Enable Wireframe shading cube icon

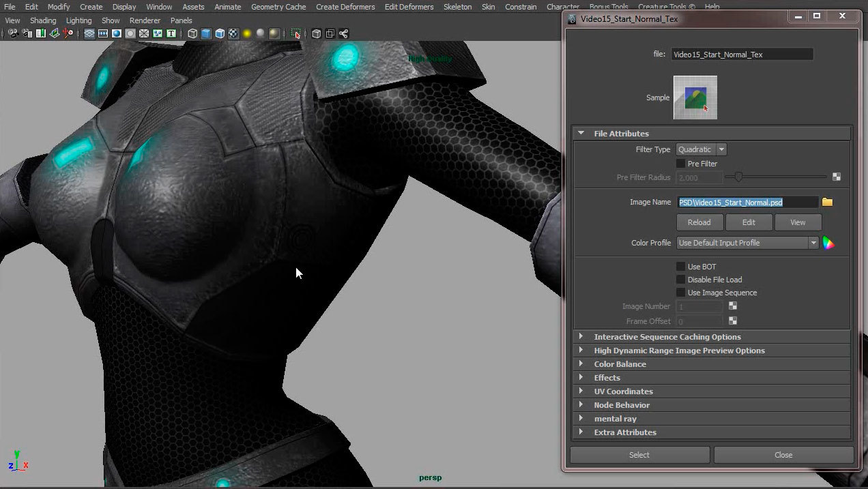[x=192, y=33]
